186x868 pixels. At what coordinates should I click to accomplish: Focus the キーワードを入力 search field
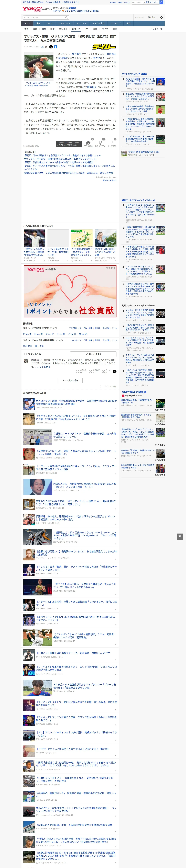pos(43,18)
